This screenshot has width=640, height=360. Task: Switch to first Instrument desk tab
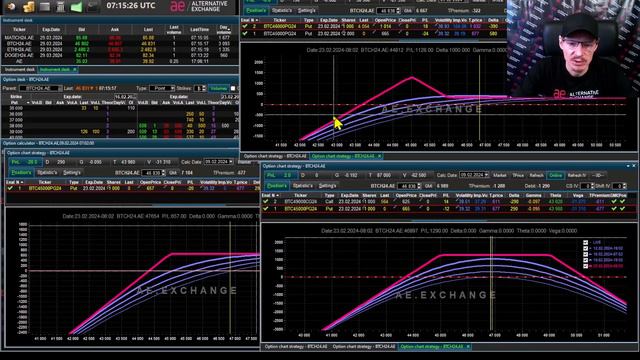(x=19, y=69)
